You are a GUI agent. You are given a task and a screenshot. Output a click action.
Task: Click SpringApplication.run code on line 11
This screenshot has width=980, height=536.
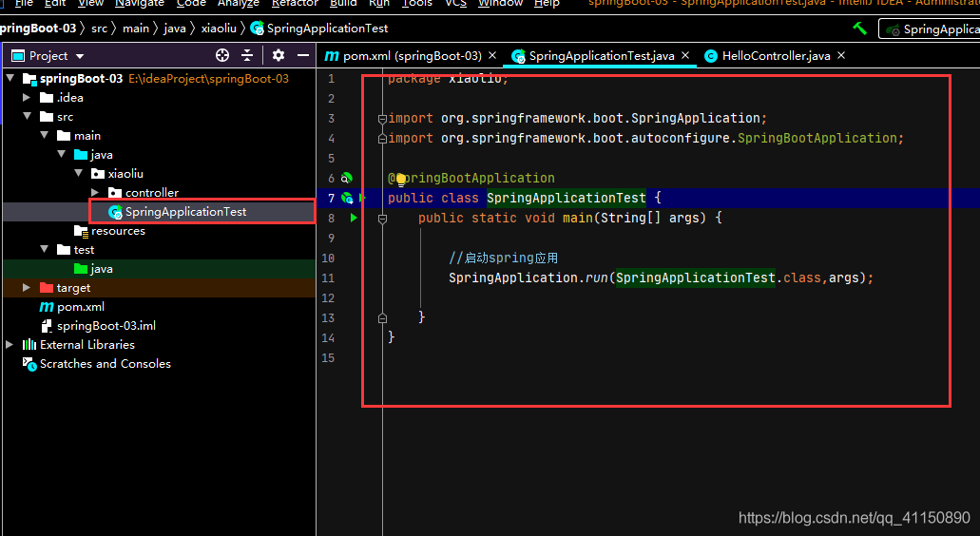[x=528, y=278]
